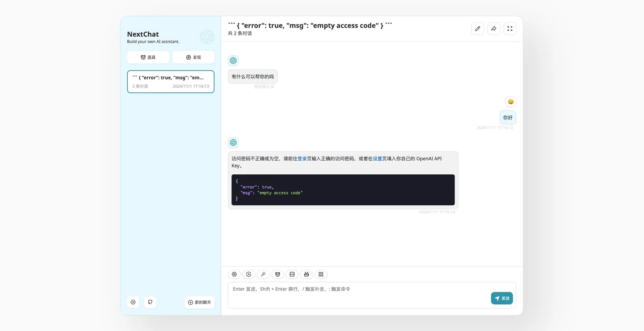Toggle auto theme icon in chat toolbar
Image resolution: width=644 pixels, height=331 pixels.
[249, 274]
